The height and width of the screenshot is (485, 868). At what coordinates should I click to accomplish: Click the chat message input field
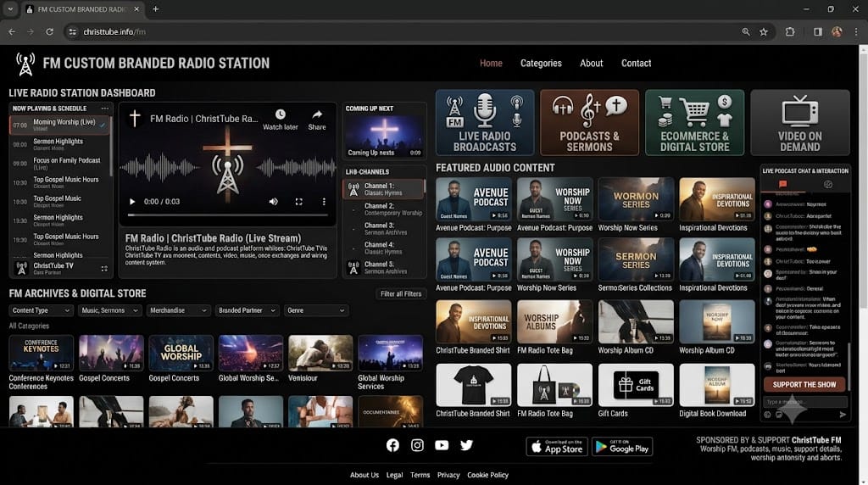pyautogui.click(x=804, y=402)
